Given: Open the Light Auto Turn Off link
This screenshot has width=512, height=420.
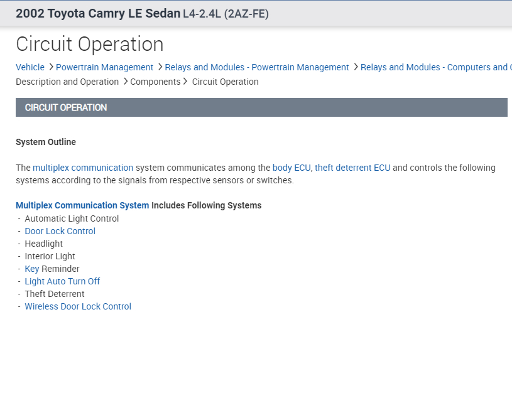Looking at the screenshot, I should pyautogui.click(x=62, y=281).
